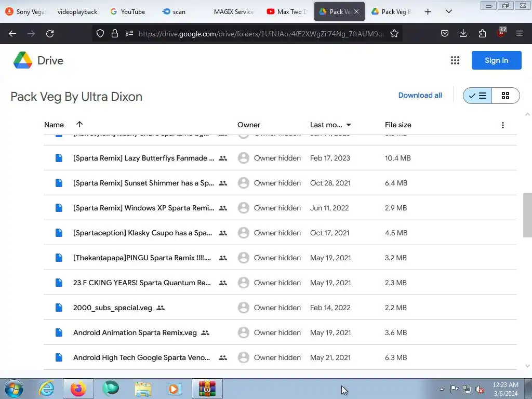The height and width of the screenshot is (399, 532).
Task: Open the Action Center flag icon
Action: point(454,389)
